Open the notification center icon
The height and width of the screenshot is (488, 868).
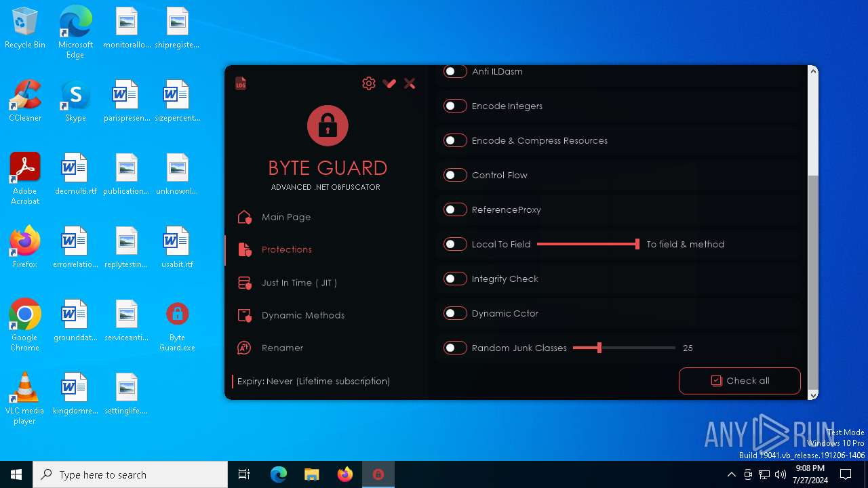point(846,474)
